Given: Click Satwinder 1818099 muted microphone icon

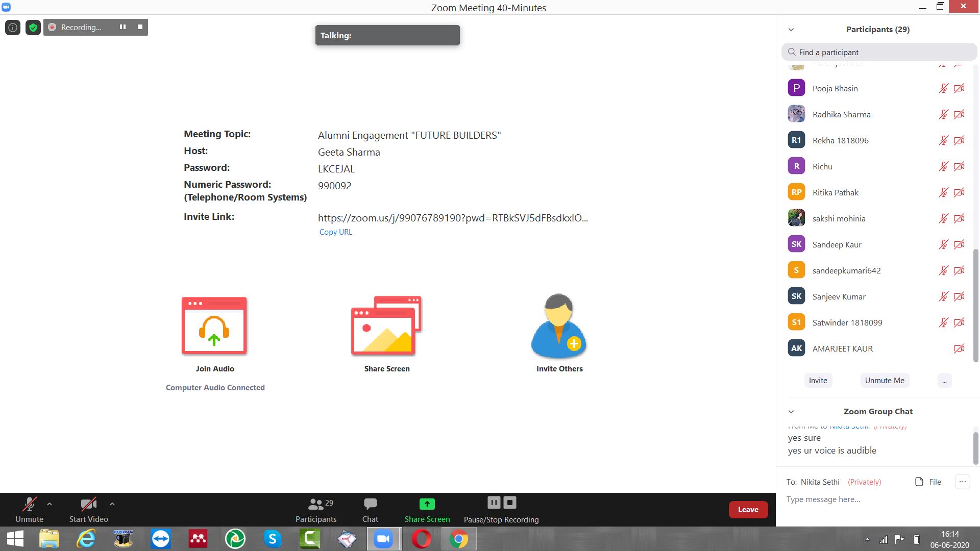Looking at the screenshot, I should click(x=943, y=322).
